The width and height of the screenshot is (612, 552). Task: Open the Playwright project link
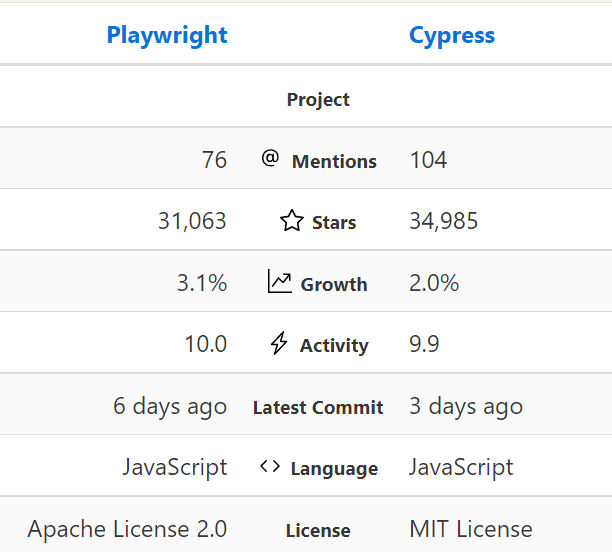[x=167, y=36]
